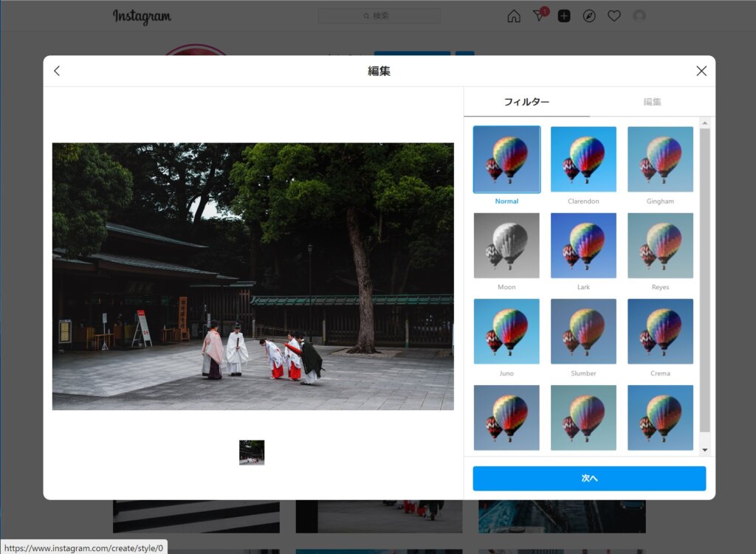Click the 'Lark' filter label
Viewport: 756px width, 554px height.
click(x=583, y=287)
